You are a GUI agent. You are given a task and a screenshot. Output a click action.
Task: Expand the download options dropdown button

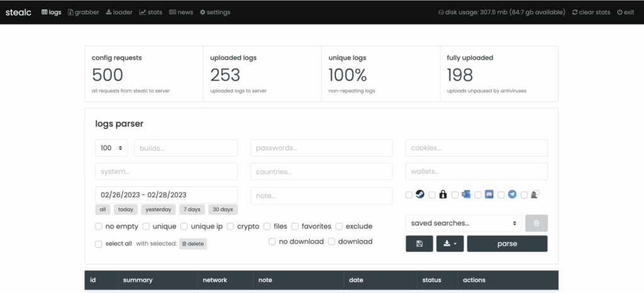pos(450,244)
